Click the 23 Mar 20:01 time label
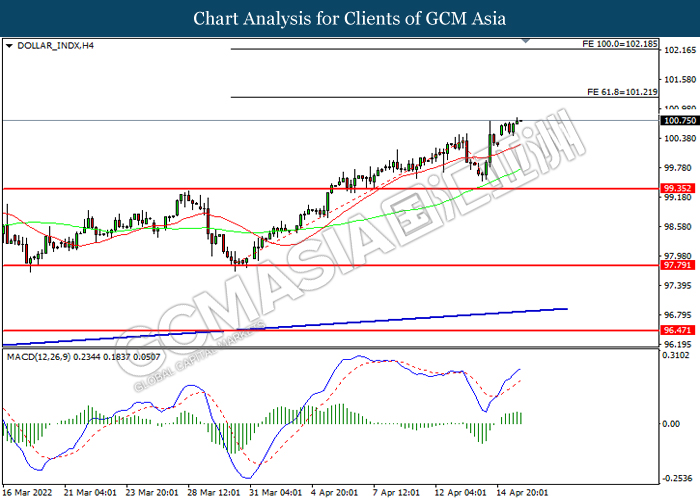The height and width of the screenshot is (500, 700). point(152,492)
